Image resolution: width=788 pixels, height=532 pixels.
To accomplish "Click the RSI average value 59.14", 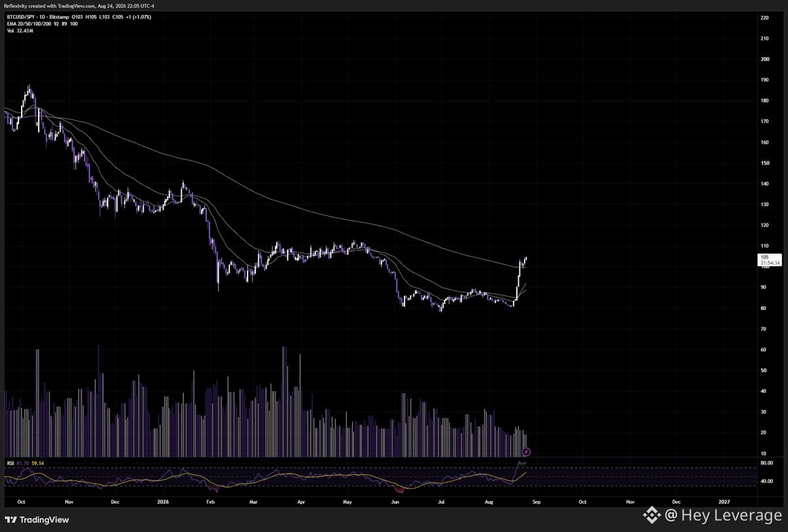I will pyautogui.click(x=37, y=464).
